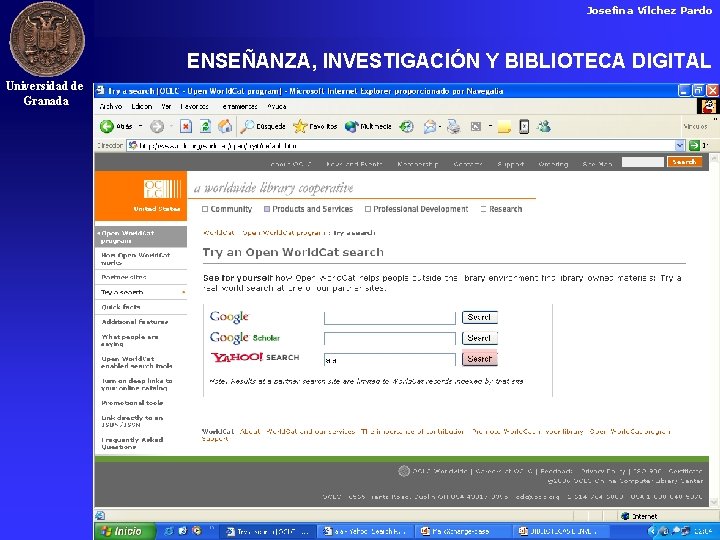The image size is (720, 540).
Task: Open the Messenger people icon
Action: click(544, 126)
